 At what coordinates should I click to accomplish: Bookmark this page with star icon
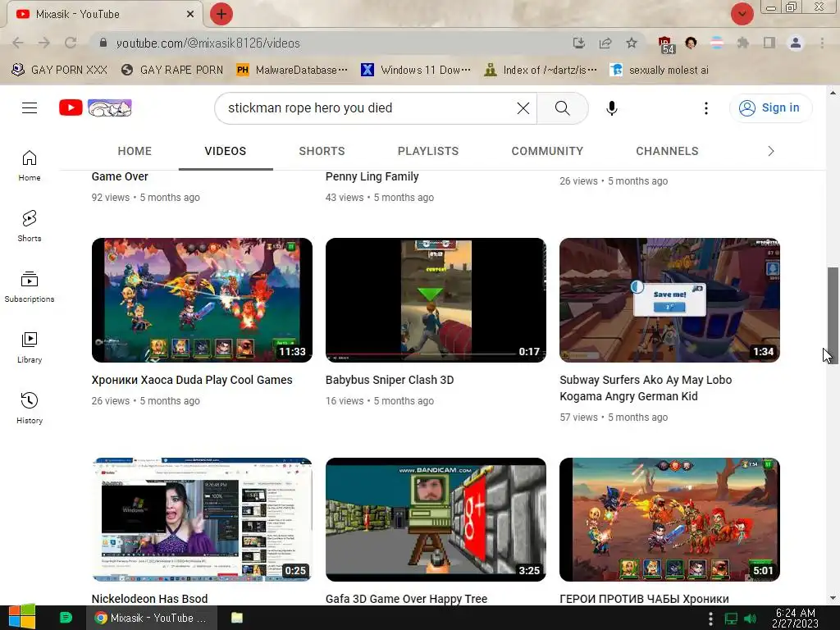pyautogui.click(x=632, y=43)
